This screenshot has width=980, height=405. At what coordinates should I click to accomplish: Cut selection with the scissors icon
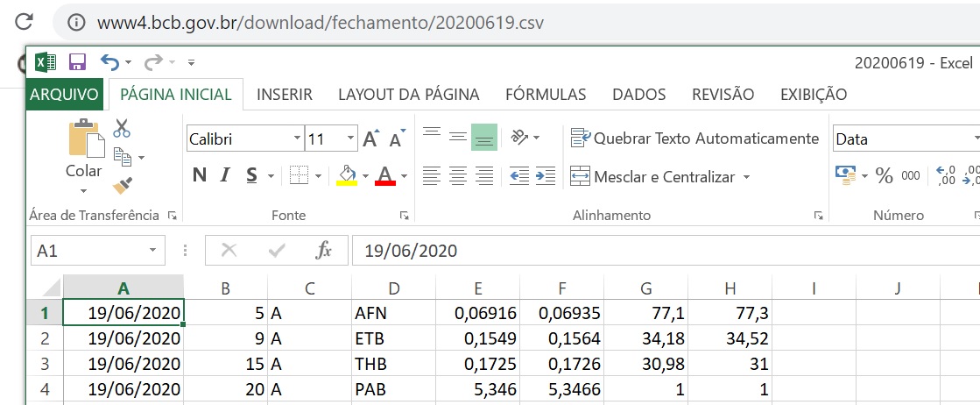122,128
